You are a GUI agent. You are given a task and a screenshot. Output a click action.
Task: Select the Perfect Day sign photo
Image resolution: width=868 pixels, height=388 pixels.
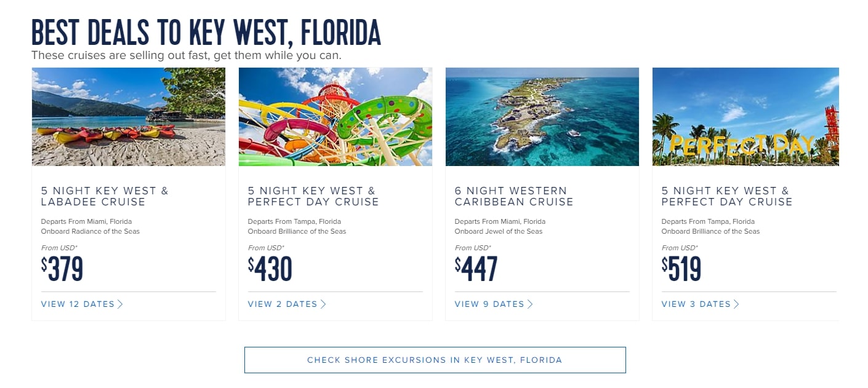pyautogui.click(x=745, y=117)
